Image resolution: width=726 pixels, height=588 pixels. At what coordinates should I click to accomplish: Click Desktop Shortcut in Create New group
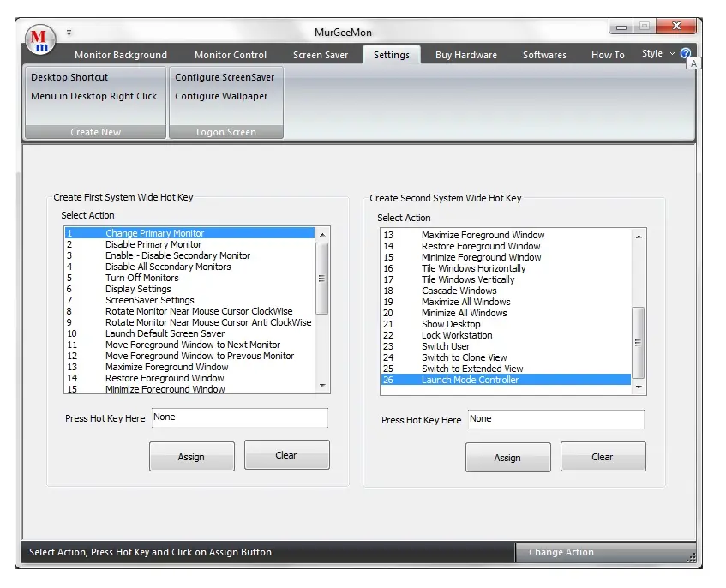pyautogui.click(x=69, y=77)
